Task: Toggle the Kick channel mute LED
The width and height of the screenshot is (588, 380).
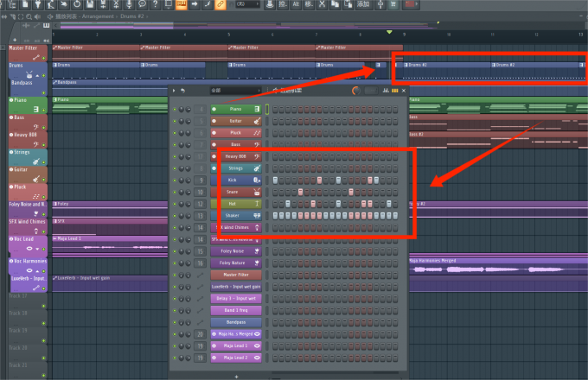Action: (x=174, y=180)
